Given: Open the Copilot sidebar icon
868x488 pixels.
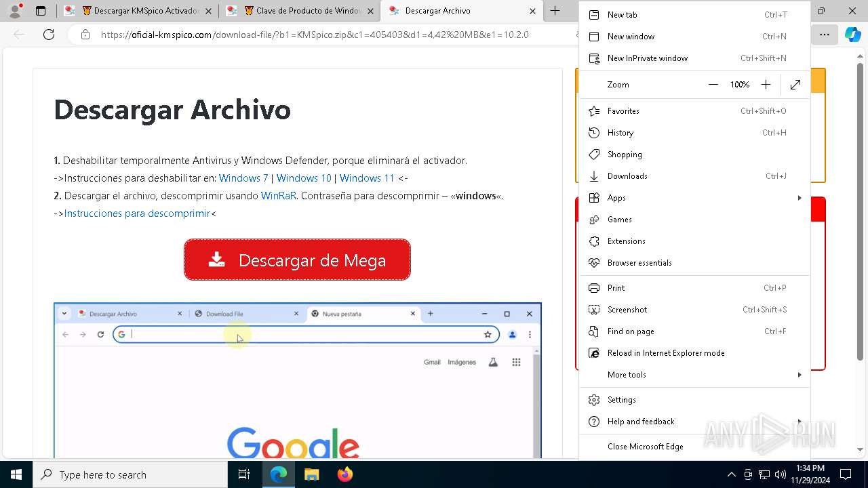Looking at the screenshot, I should pos(852,35).
